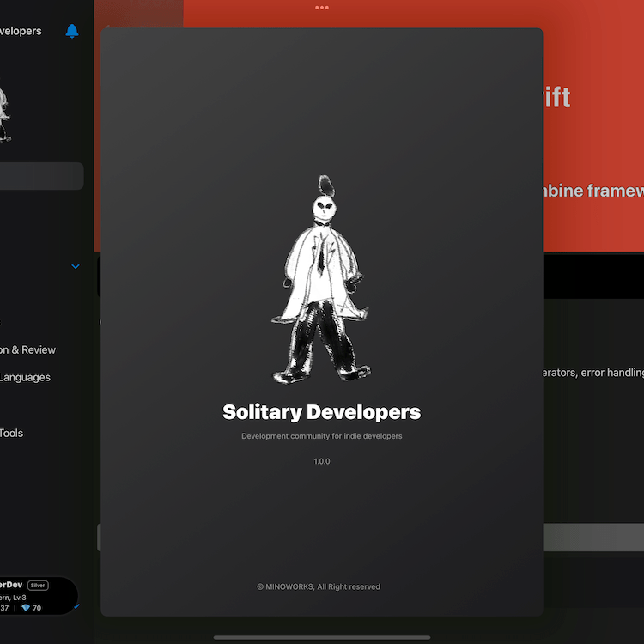Click the blue checkmark beside the profile card
Screen dimensions: 644x644
78,606
